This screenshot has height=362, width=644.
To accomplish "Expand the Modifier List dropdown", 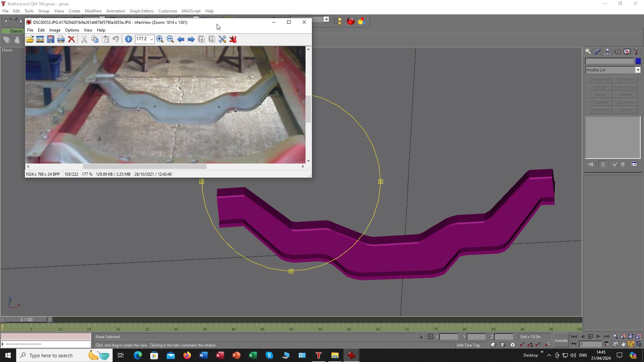I will tap(638, 70).
